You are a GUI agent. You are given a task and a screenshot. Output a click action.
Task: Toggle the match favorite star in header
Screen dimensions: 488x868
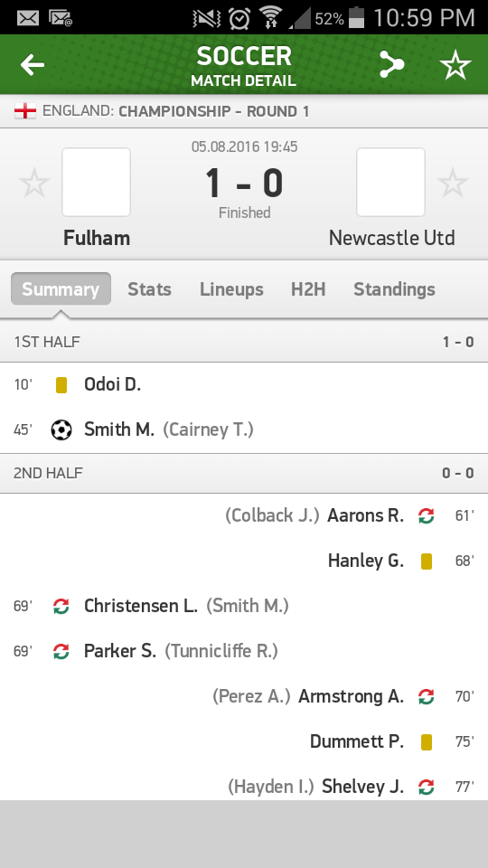pyautogui.click(x=455, y=65)
